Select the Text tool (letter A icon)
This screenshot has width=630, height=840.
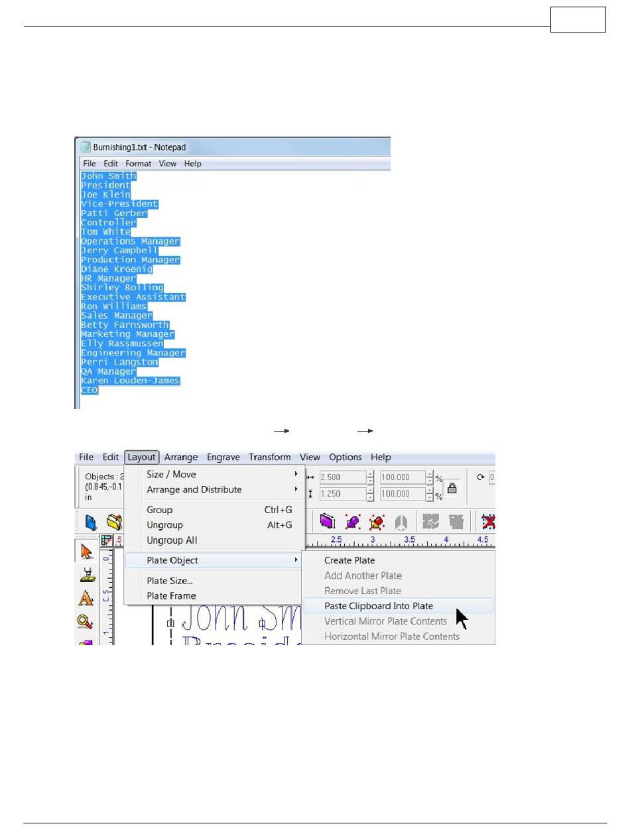click(86, 598)
